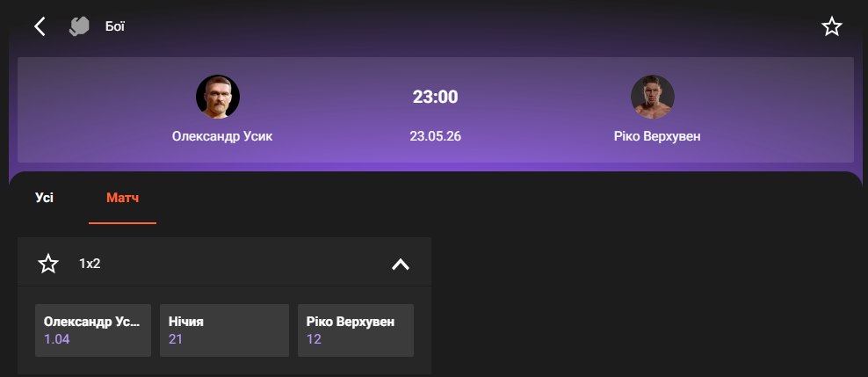Click the boxing gloves sport icon
868x377 pixels.
(80, 26)
